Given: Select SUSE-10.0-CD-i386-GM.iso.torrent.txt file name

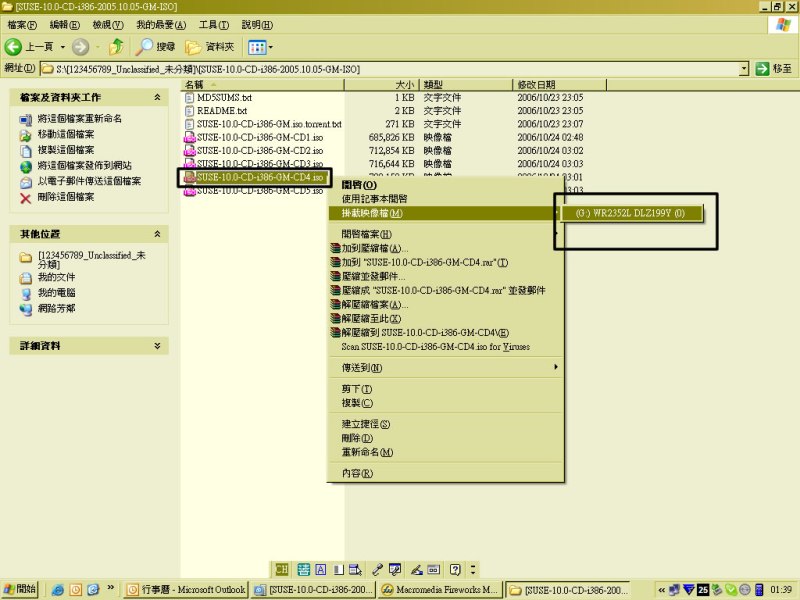Looking at the screenshot, I should coord(269,124).
